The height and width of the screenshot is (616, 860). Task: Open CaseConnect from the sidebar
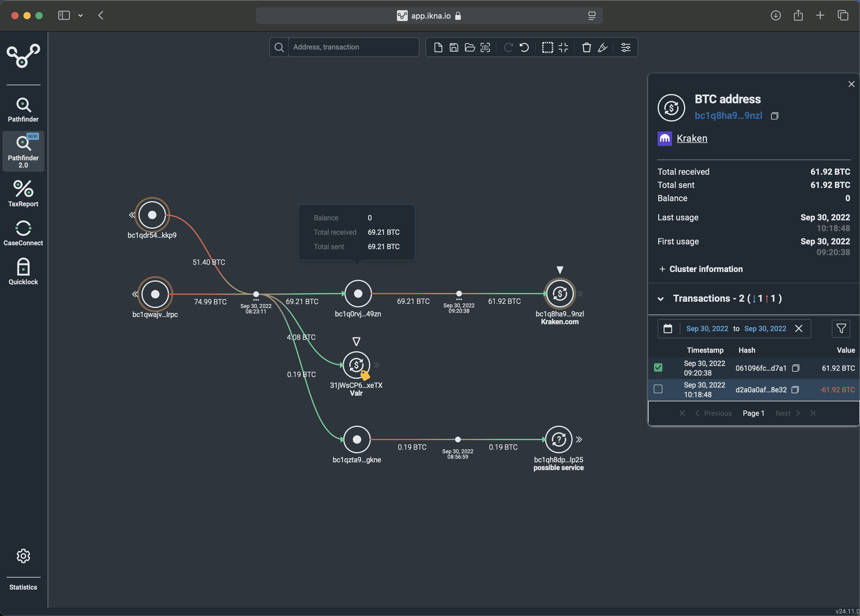point(23,232)
